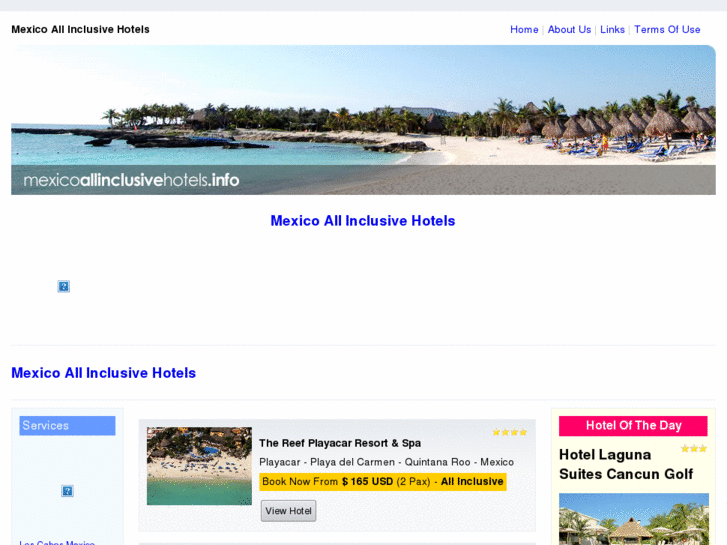
Task: Click the Mexico All Inclusive Hotels site title
Action: (x=80, y=30)
